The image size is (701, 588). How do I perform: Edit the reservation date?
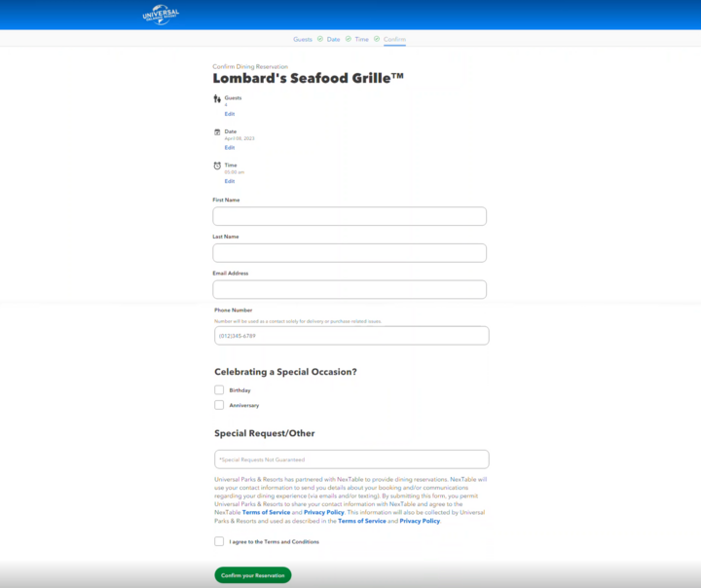(230, 148)
